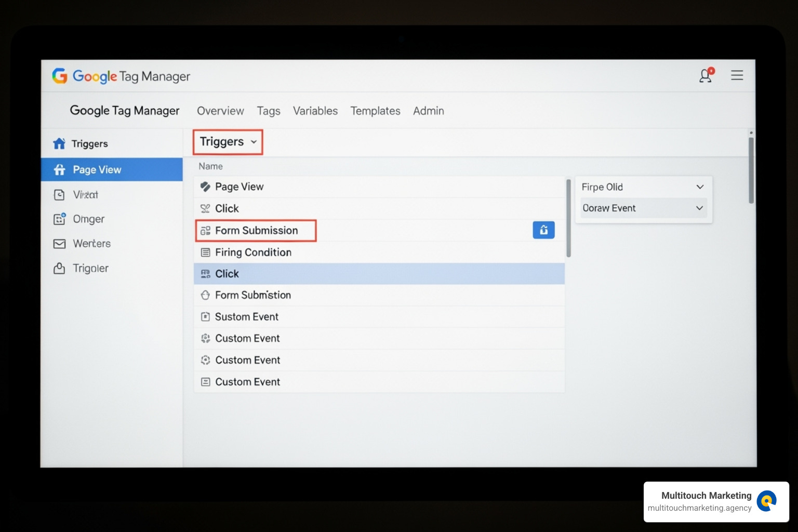Go to the Admin tab
798x532 pixels.
(x=428, y=111)
